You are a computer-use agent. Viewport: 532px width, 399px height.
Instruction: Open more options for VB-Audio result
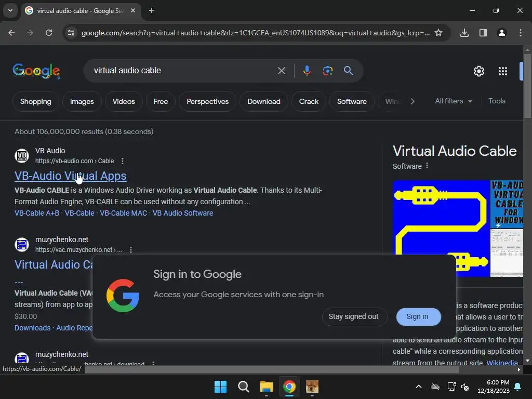coord(123,161)
